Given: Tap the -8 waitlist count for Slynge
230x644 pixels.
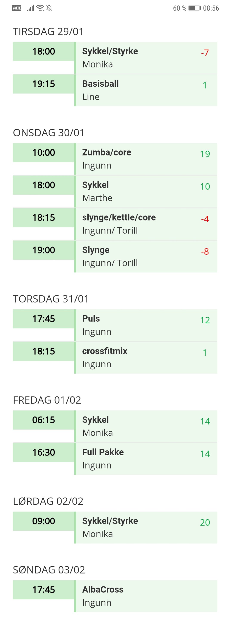Looking at the screenshot, I should pyautogui.click(x=205, y=252).
